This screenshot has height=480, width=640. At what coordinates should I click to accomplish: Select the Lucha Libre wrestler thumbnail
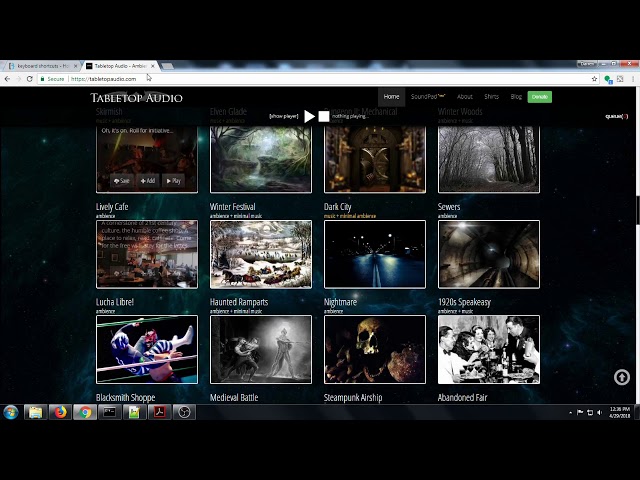(x=147, y=349)
